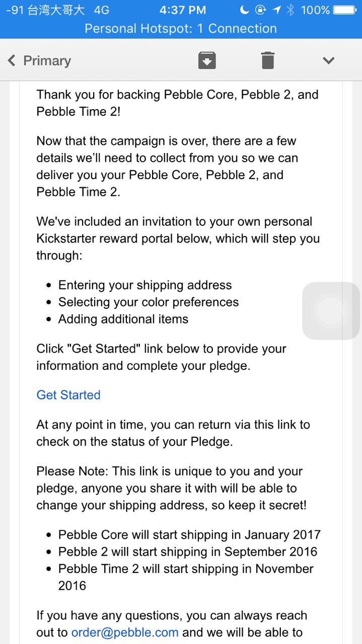Tap the back chevron beside Primary
Viewport: 362px width, 644px height.
point(12,61)
